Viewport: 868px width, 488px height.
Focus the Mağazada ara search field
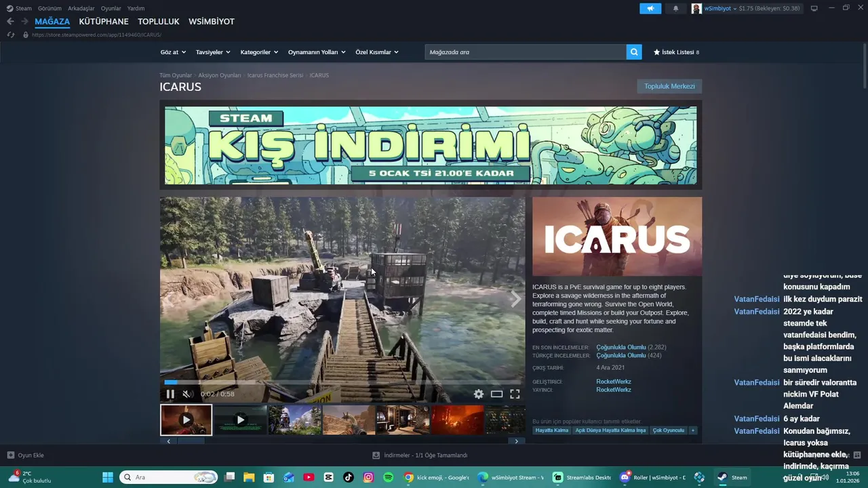[x=526, y=52]
